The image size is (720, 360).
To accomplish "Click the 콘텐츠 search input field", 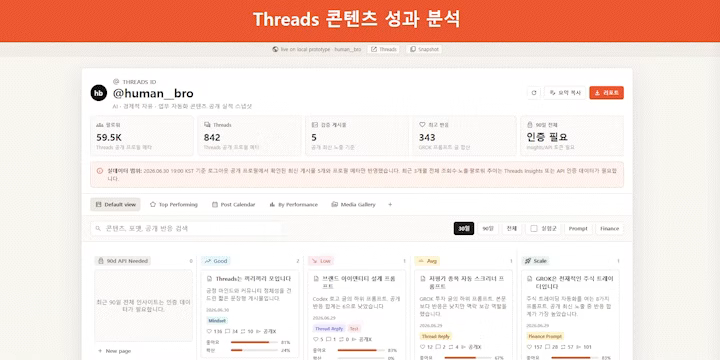I will click(x=186, y=228).
